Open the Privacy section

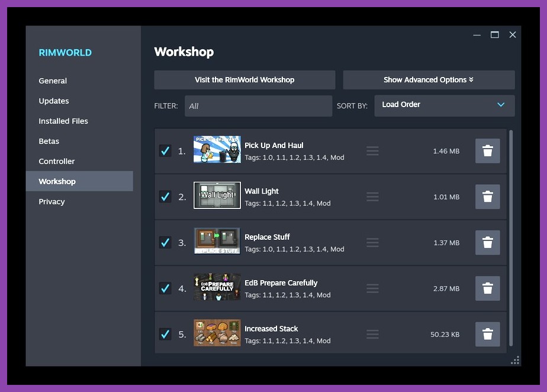click(52, 201)
